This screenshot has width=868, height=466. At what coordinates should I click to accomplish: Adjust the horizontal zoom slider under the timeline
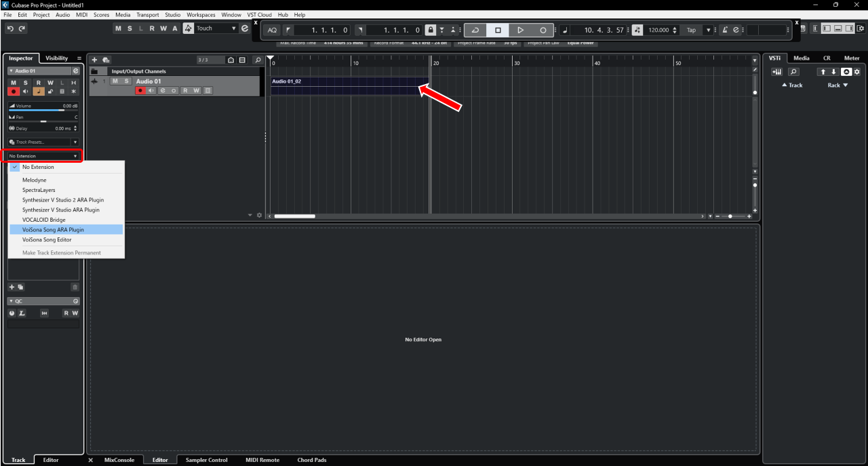[x=730, y=216]
